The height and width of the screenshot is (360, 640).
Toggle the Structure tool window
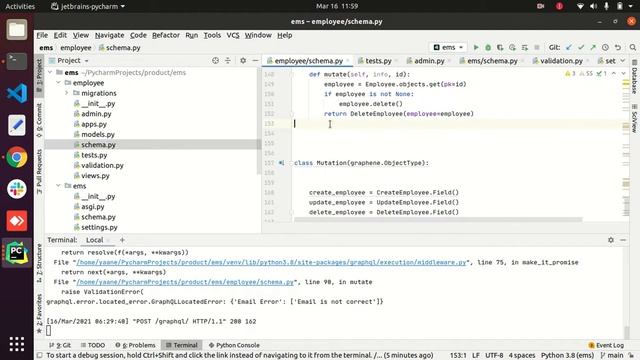pos(39,263)
